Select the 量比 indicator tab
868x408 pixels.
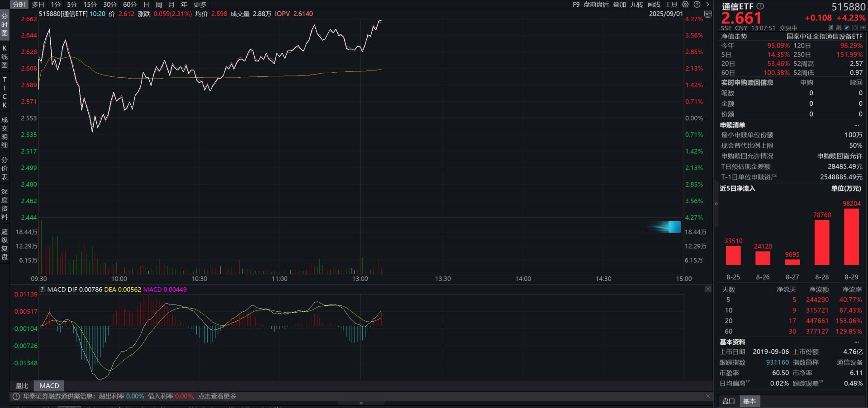(x=22, y=386)
